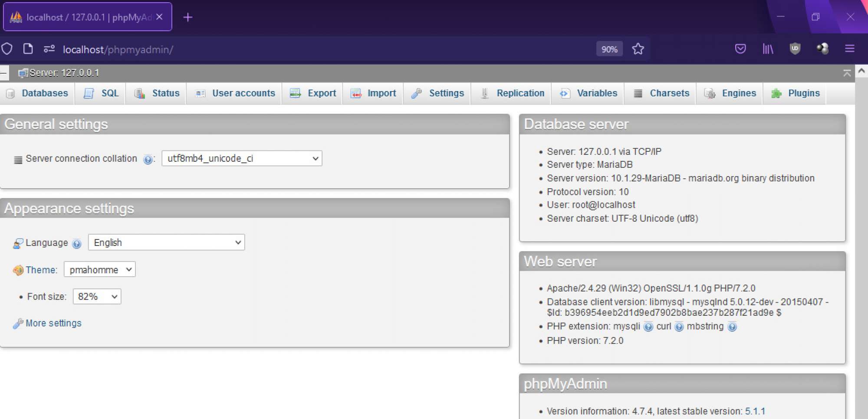This screenshot has width=868, height=419.
Task: Click latest stable version 5.1.1 link
Action: click(755, 411)
